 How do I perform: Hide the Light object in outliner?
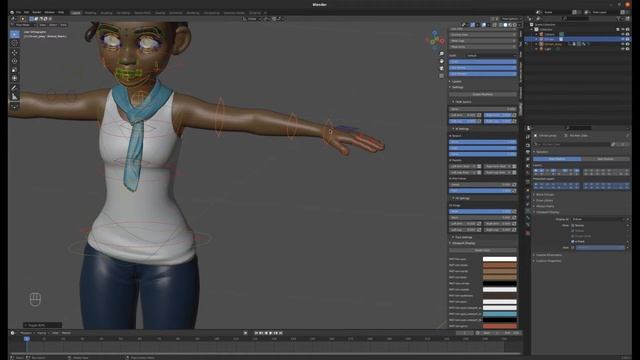coord(623,49)
